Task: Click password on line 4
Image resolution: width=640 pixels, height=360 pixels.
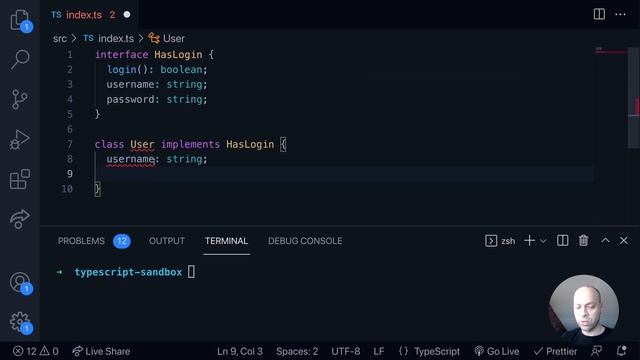Action: [131, 100]
